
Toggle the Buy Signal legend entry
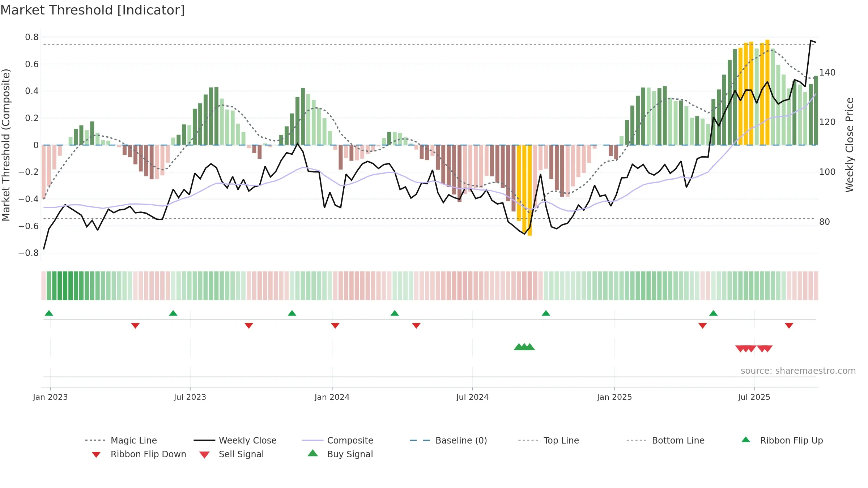point(340,454)
